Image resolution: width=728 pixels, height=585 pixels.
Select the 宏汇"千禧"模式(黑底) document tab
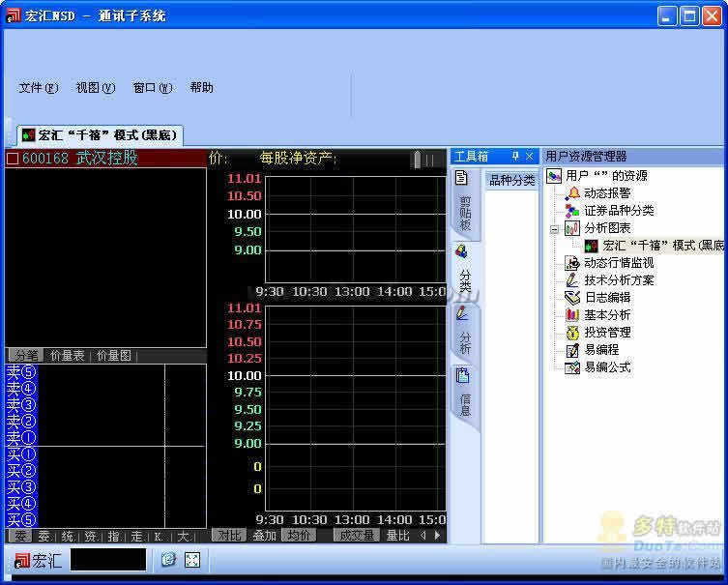click(x=101, y=135)
